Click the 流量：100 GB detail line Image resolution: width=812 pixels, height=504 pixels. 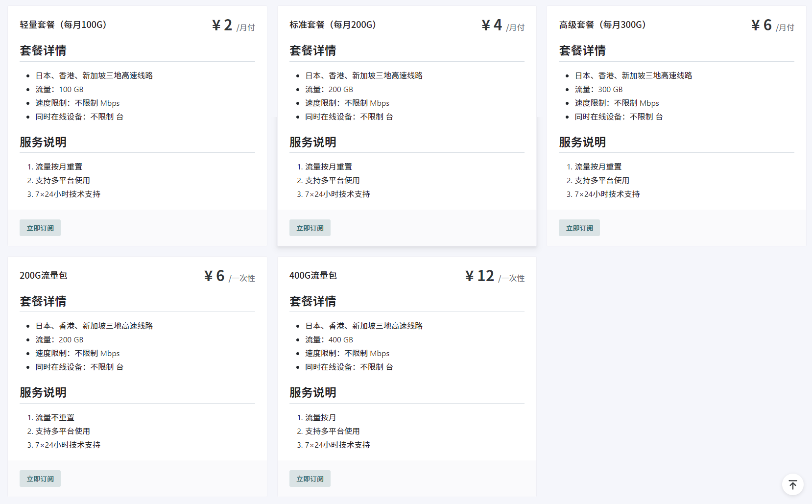coord(59,89)
